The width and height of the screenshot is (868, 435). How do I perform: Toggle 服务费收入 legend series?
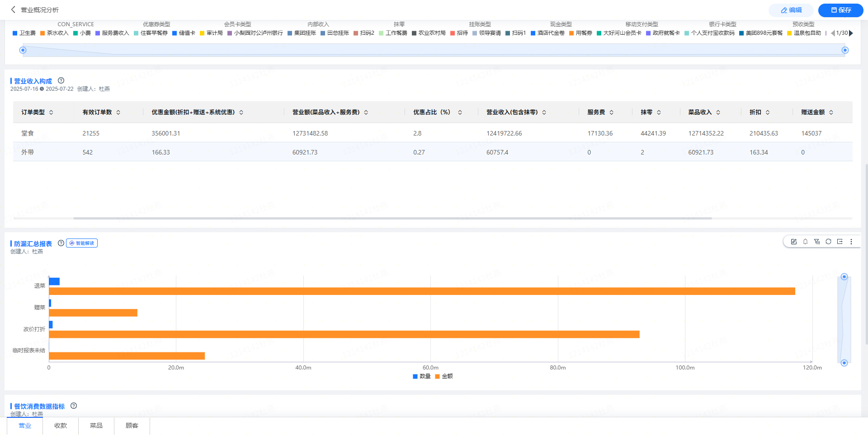click(112, 33)
